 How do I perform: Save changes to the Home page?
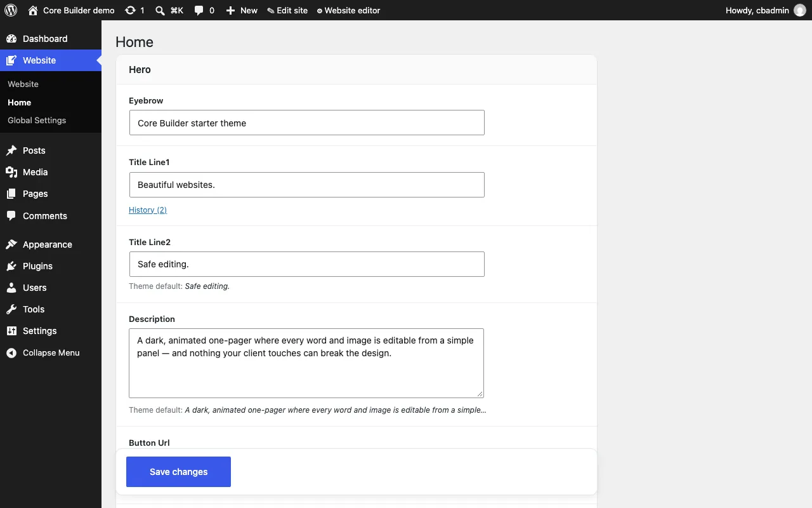coord(178,472)
